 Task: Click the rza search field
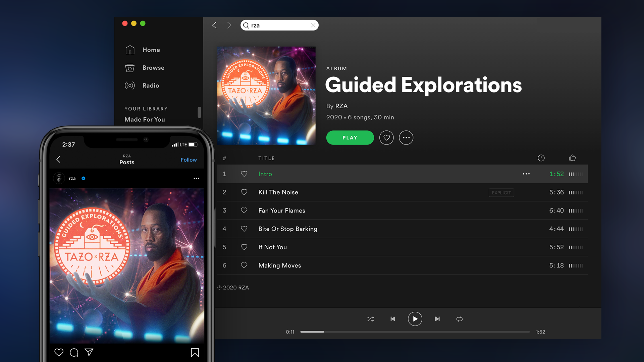[x=279, y=25]
